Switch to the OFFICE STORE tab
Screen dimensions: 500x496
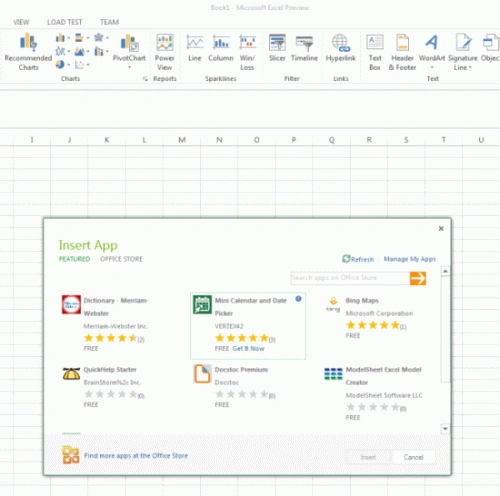(x=121, y=259)
